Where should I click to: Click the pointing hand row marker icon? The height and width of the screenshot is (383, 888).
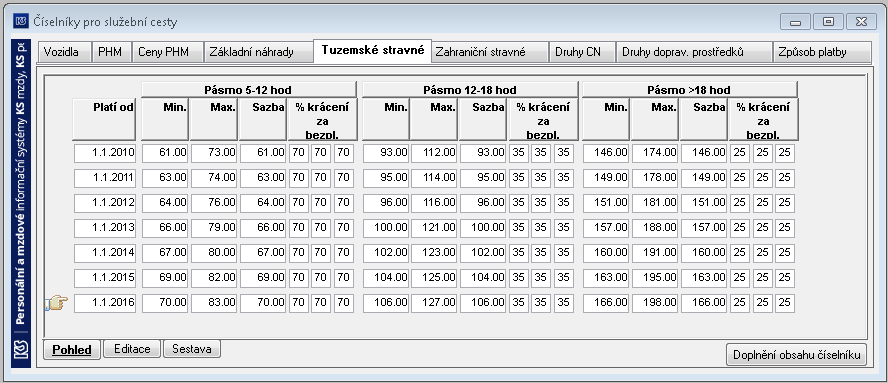point(57,303)
